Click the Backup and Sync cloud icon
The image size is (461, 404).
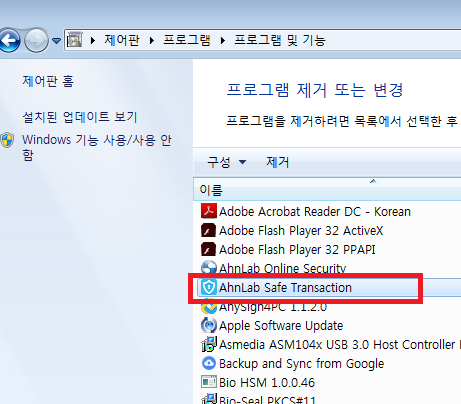point(209,363)
